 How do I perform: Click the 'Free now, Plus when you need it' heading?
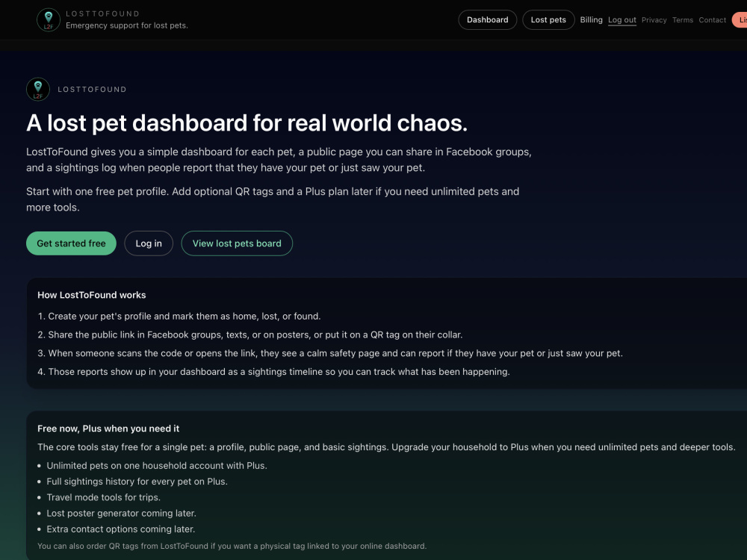point(108,429)
